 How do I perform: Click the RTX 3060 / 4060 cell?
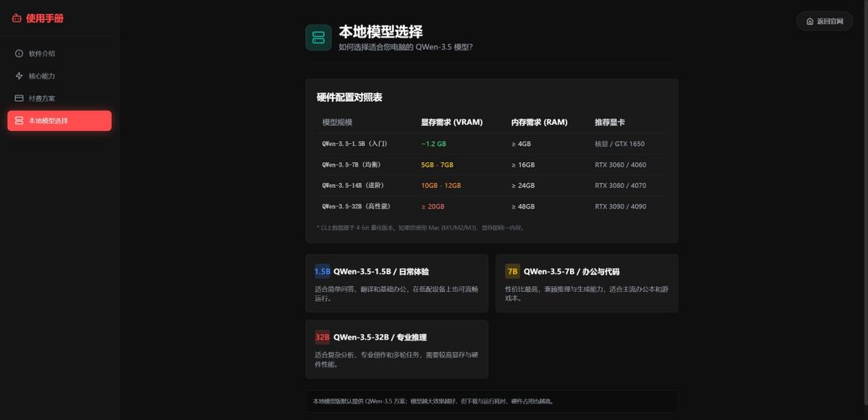point(621,165)
